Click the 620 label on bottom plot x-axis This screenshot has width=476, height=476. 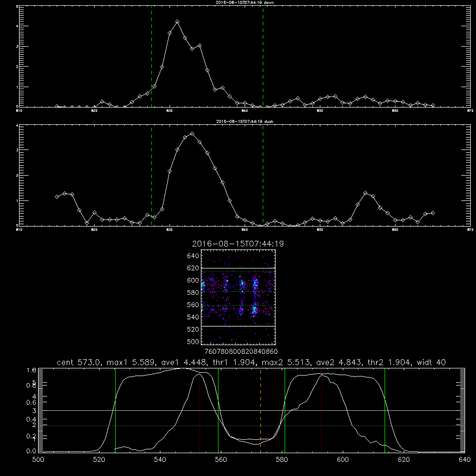coord(404,460)
